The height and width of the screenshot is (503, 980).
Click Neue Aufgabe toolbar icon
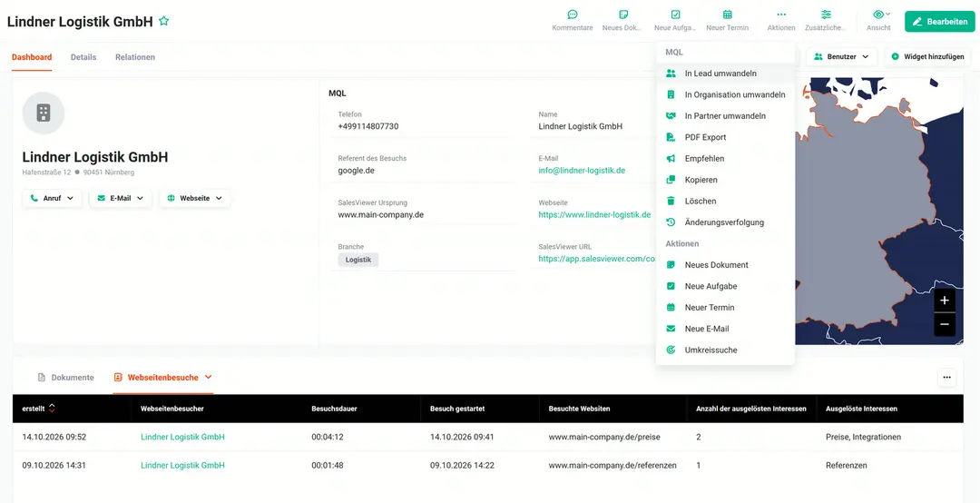point(675,15)
